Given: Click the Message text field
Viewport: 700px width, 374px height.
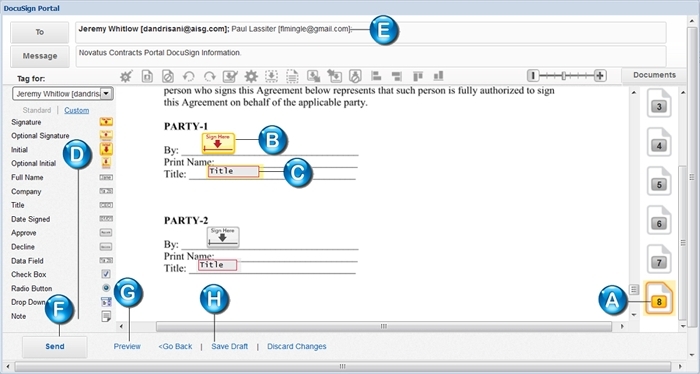Looking at the screenshot, I should click(x=371, y=56).
